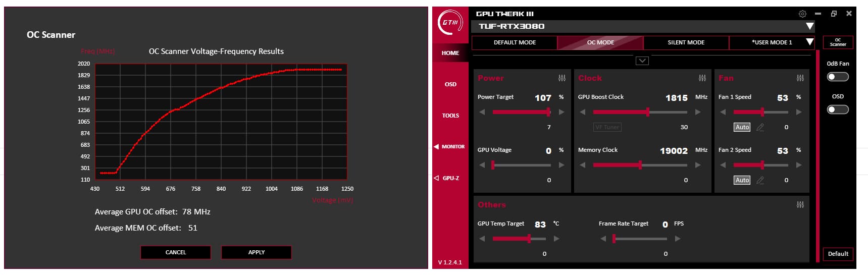Open the VF Tuner button

tap(607, 127)
